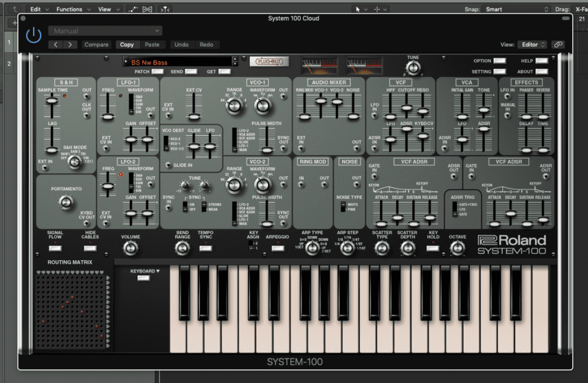Click the S&H MODE knob
This screenshot has height=383, width=588.
point(75,161)
